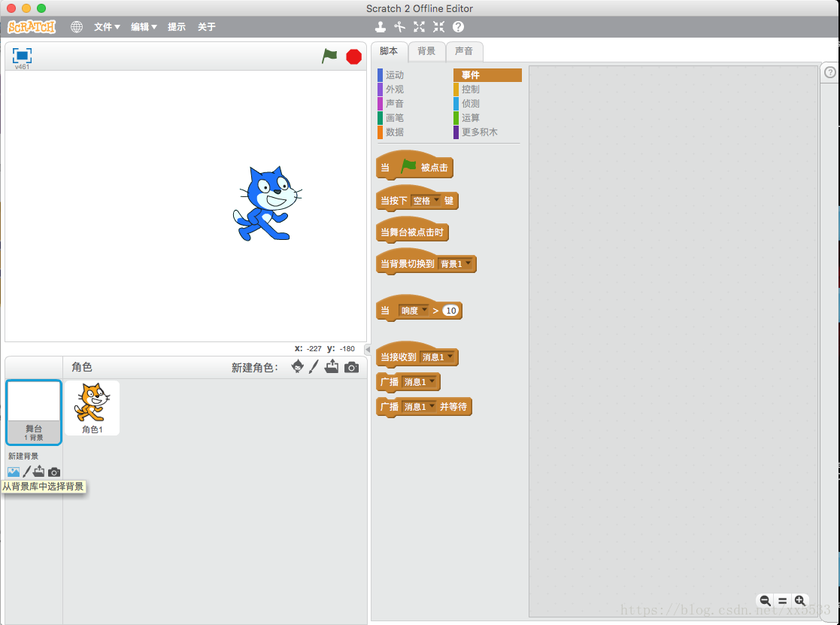Upload backdrop from file
840x625 pixels.
(38, 472)
